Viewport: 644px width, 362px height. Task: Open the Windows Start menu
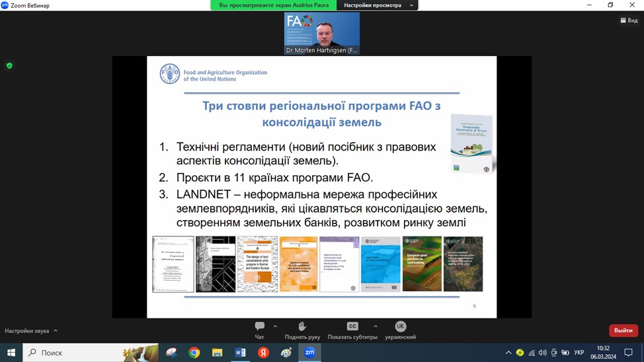click(11, 353)
